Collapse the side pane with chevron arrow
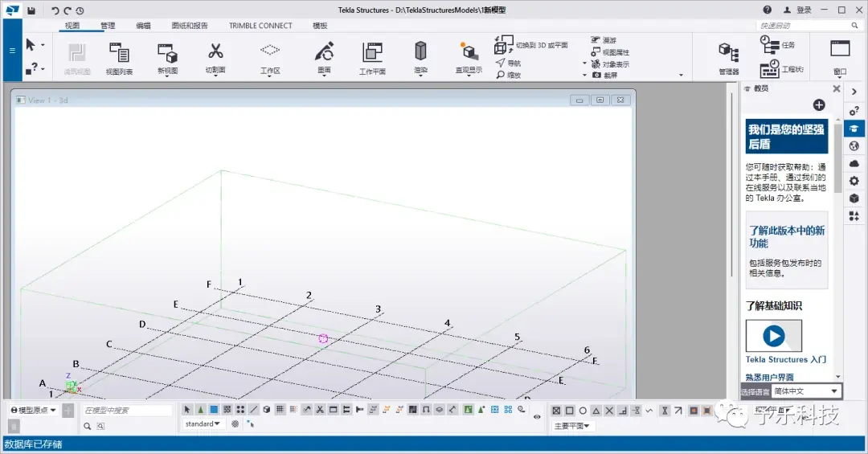This screenshot has height=454, width=868. coord(854,92)
